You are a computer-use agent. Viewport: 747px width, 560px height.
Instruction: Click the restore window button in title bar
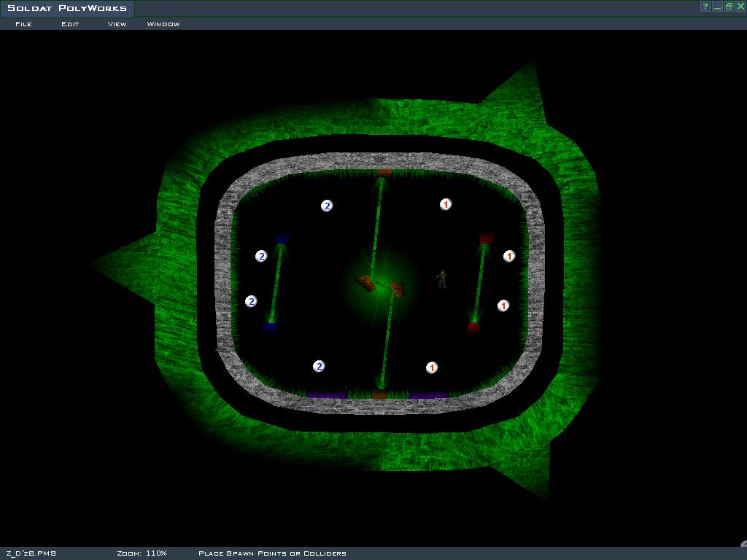pos(728,7)
